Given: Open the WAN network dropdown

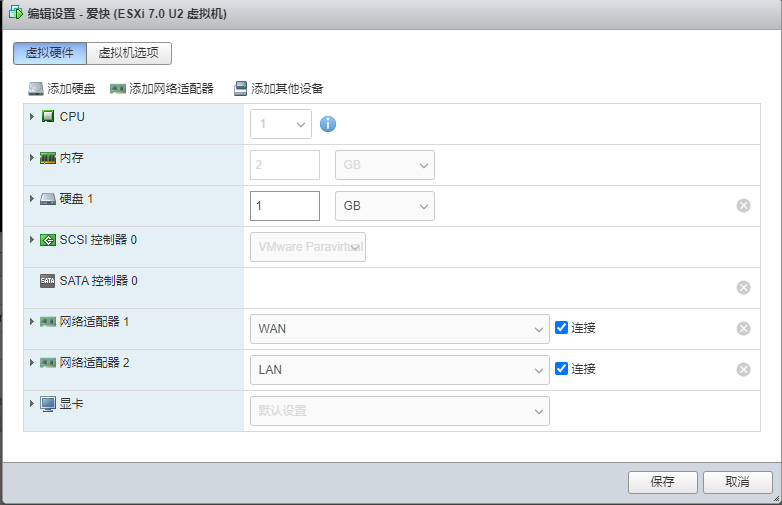Looking at the screenshot, I should point(399,329).
